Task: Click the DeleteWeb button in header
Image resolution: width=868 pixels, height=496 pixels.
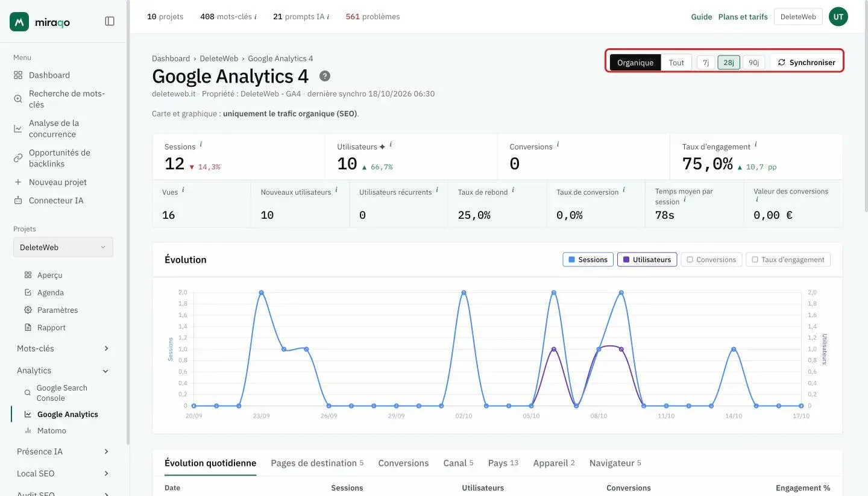Action: (x=798, y=17)
